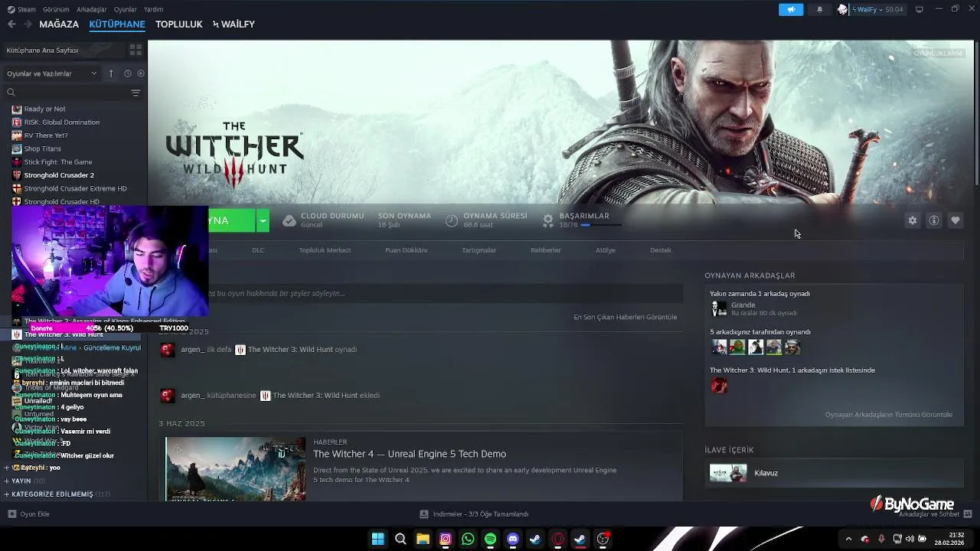This screenshot has height=551, width=980.
Task: Select Stronghold Crusader Extreme HD
Action: click(75, 188)
